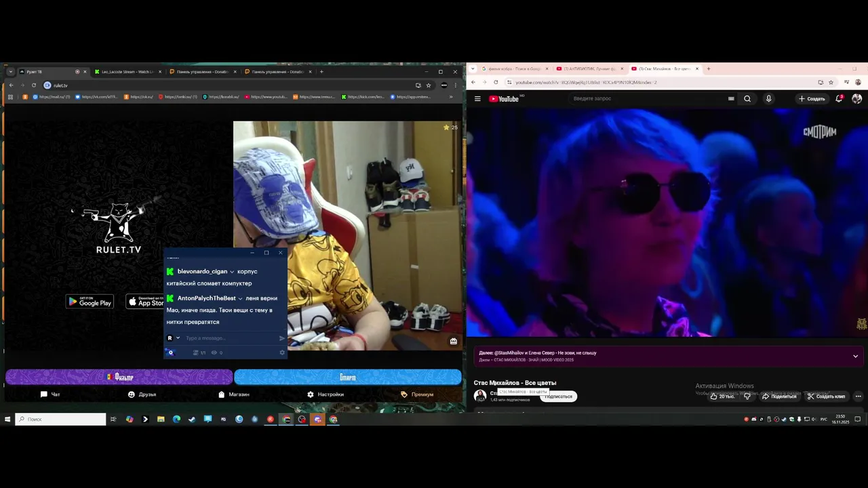This screenshot has height=488, width=868.
Task: Expand the hidden bookmarks chevron
Action: click(451, 97)
